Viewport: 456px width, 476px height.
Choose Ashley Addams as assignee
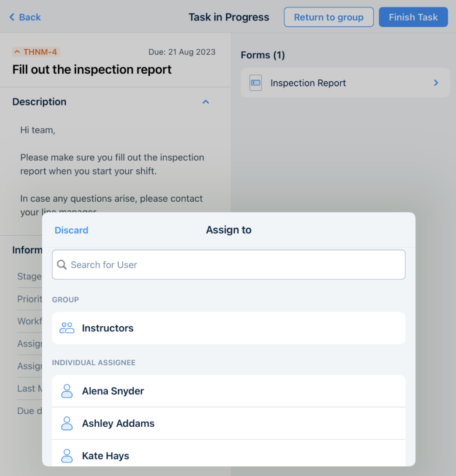click(228, 423)
